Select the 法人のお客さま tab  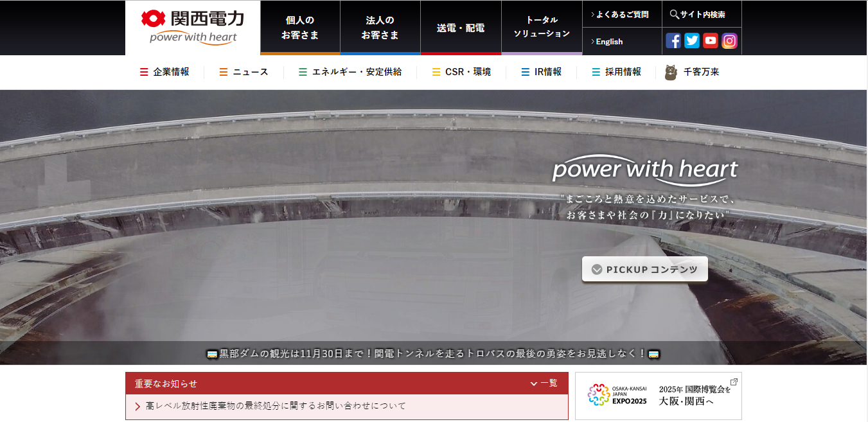380,28
